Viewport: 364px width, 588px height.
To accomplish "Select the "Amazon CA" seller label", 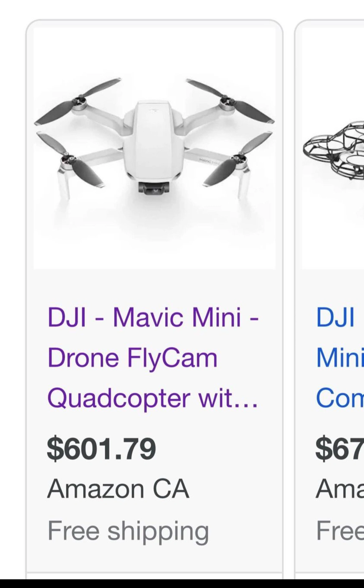I will click(118, 489).
